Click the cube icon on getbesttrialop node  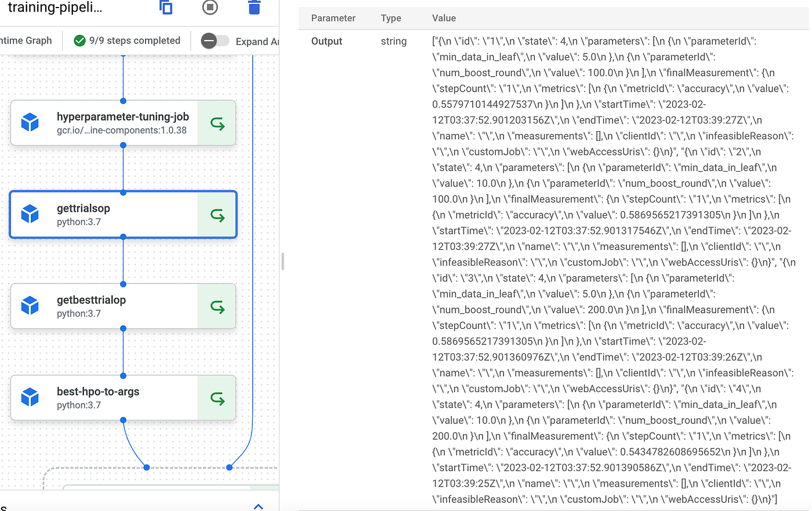click(x=30, y=306)
